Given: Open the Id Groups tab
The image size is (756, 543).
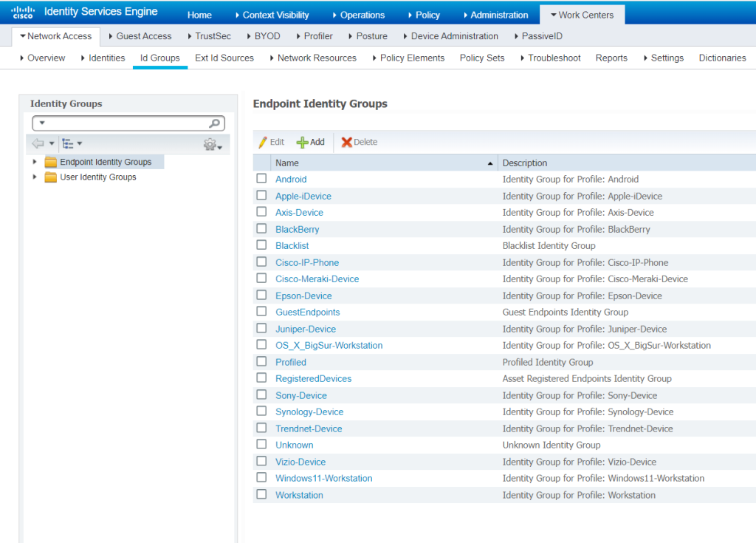Looking at the screenshot, I should pyautogui.click(x=160, y=58).
